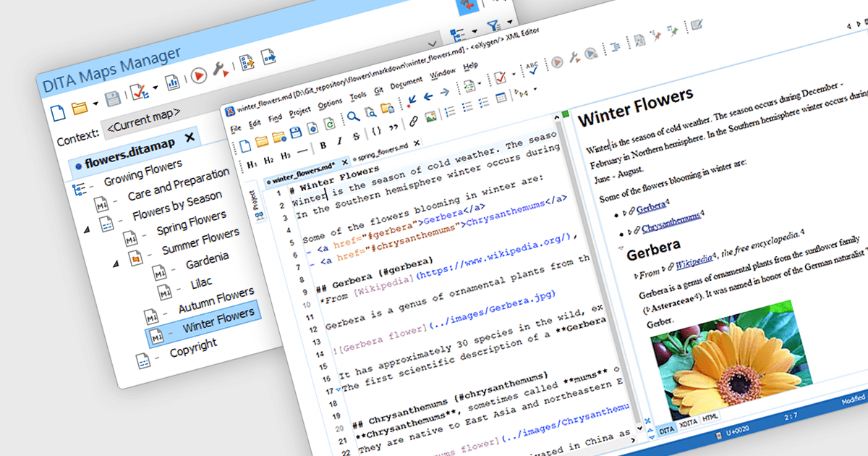
Task: Click the ABC spell check icon
Action: (531, 69)
